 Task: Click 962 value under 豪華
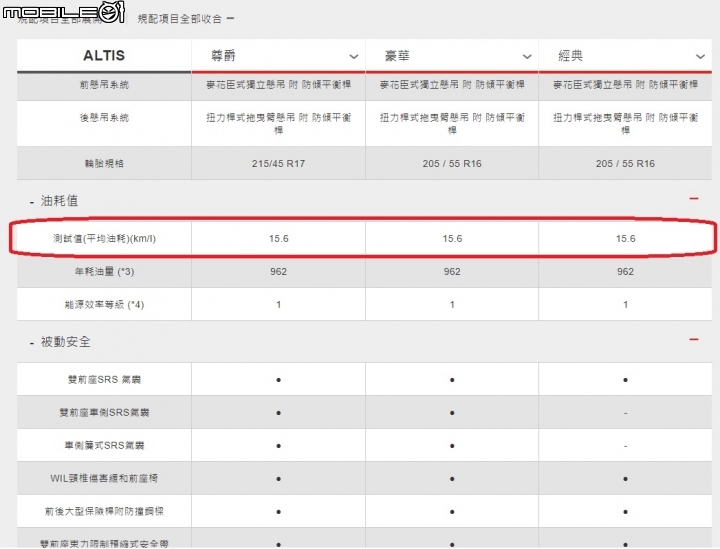452,272
